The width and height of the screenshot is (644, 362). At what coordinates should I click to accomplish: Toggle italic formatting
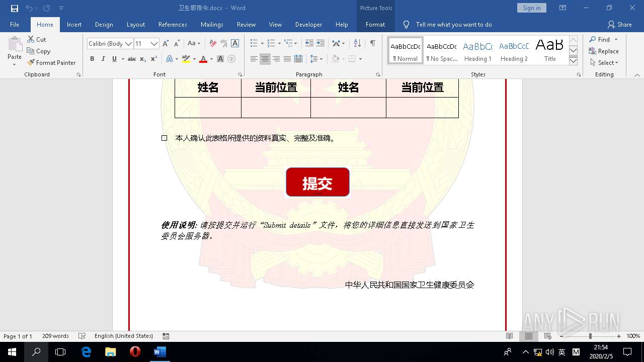103,59
